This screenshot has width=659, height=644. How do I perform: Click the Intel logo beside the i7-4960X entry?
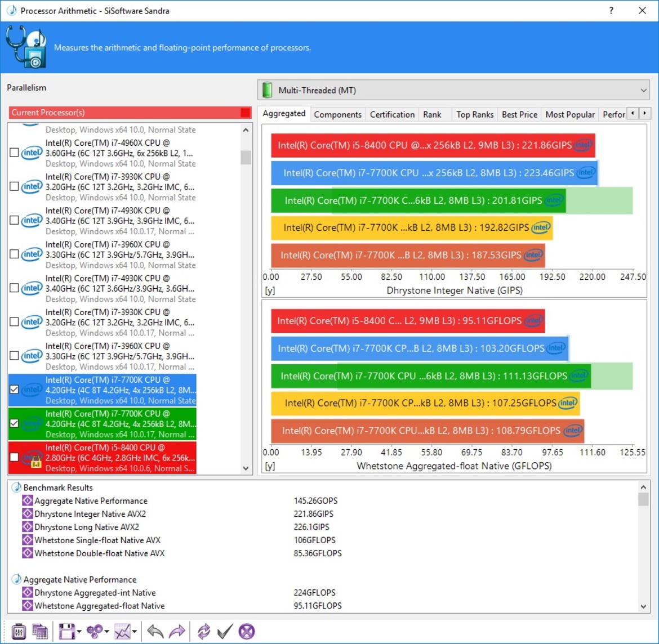(32, 153)
